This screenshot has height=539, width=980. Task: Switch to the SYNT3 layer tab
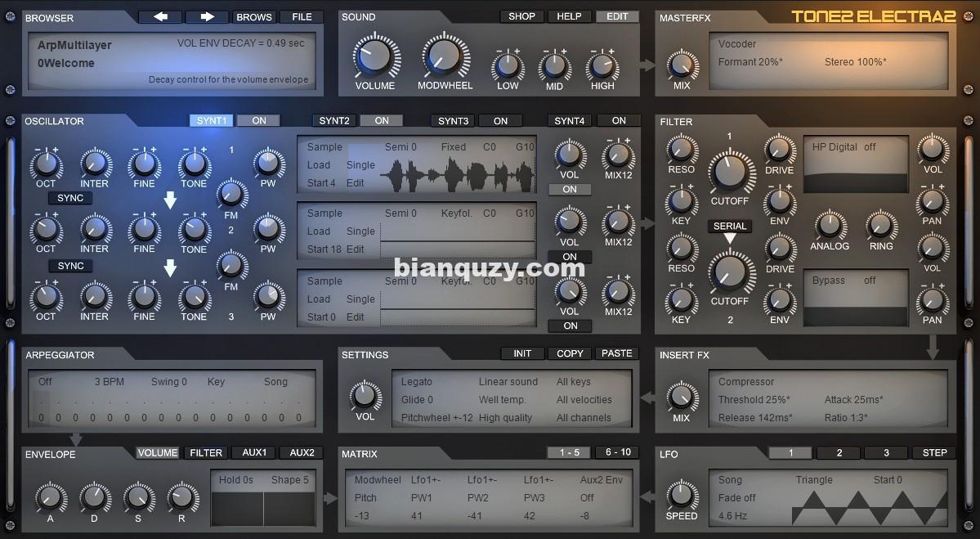tap(453, 121)
